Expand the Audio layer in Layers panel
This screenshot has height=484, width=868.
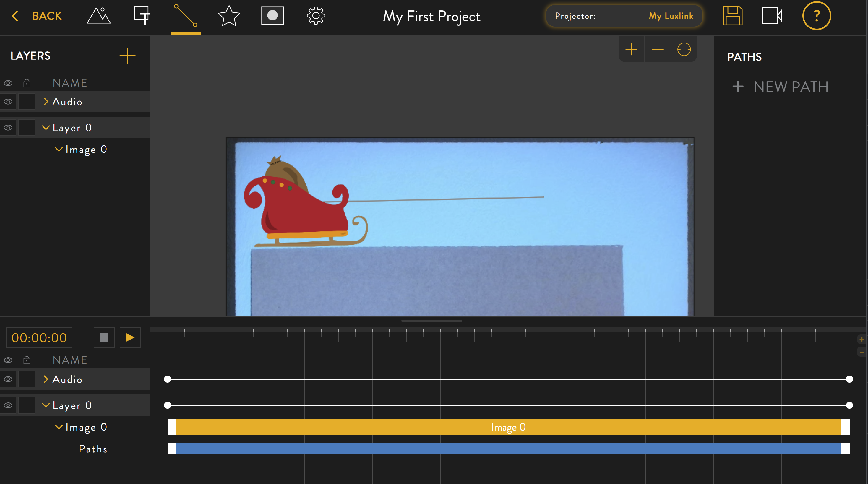coord(46,102)
